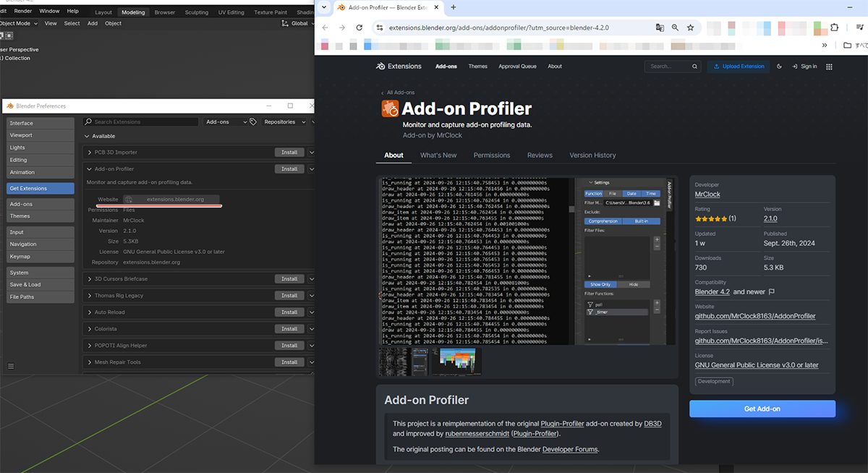The width and height of the screenshot is (868, 473).
Task: Click the flag icon next to Blender 4.2
Action: coord(772,291)
